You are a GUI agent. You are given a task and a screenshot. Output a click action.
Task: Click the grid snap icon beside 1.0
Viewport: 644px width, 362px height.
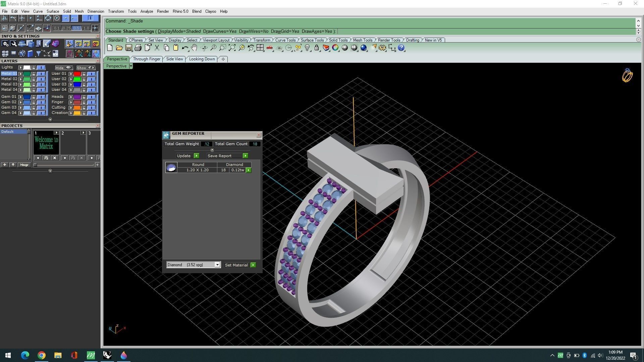[95, 28]
